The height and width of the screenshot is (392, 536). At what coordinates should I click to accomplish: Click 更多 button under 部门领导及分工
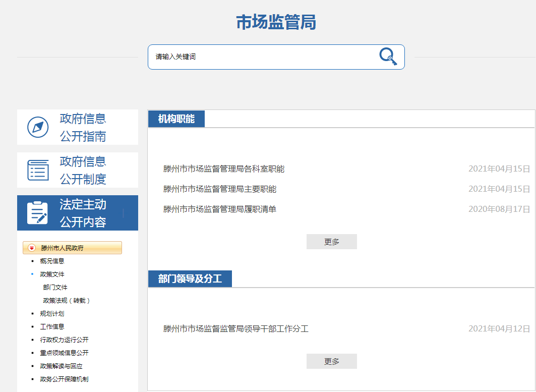click(332, 361)
